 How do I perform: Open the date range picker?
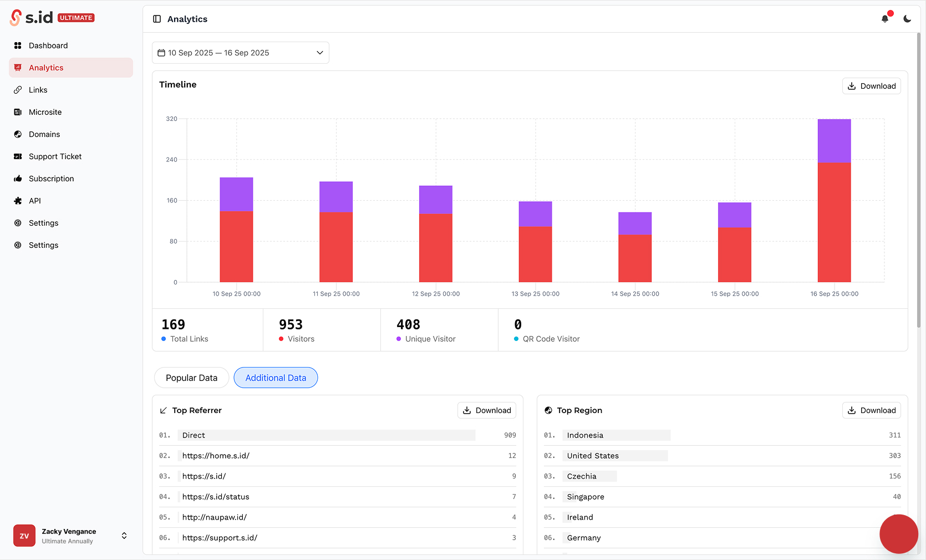coord(240,52)
